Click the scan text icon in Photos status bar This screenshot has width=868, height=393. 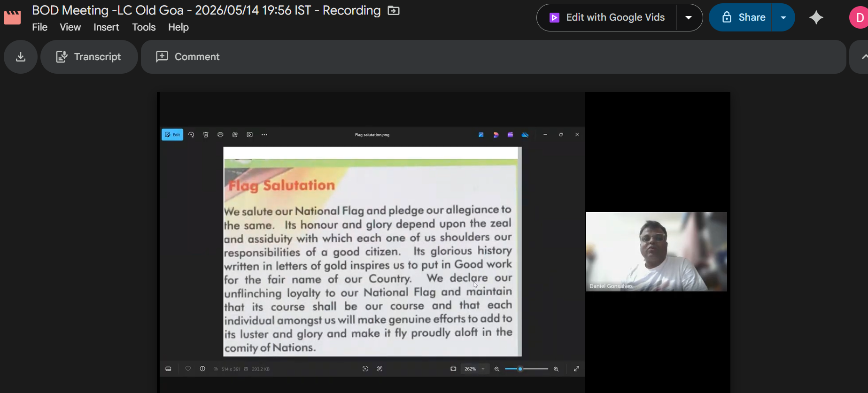[x=380, y=369]
